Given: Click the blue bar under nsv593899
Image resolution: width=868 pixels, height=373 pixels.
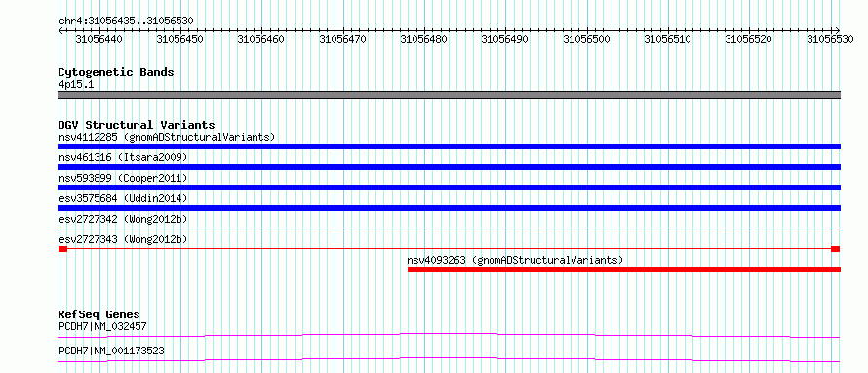Looking at the screenshot, I should point(449,187).
